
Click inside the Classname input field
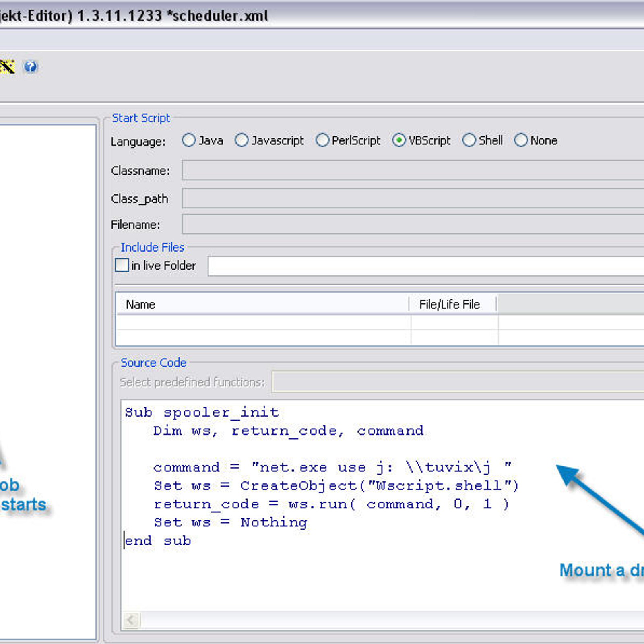pos(362,171)
